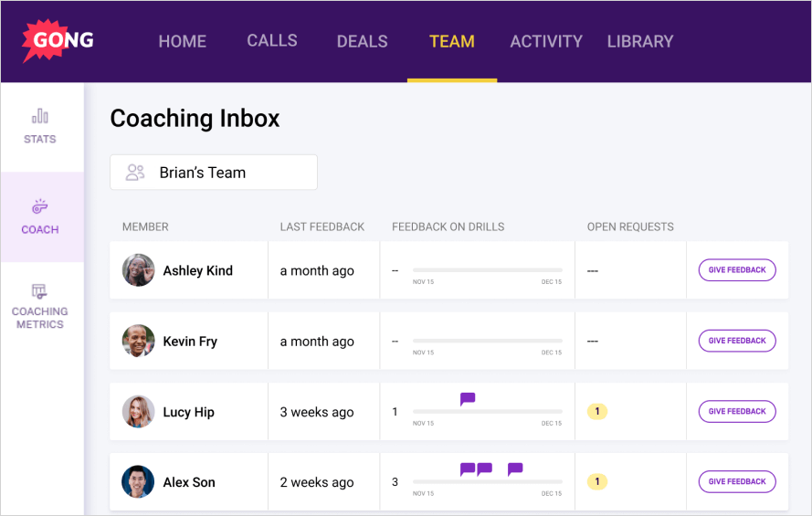Click the Kevin Fry name
Screen dimensions: 812x516
190,342
